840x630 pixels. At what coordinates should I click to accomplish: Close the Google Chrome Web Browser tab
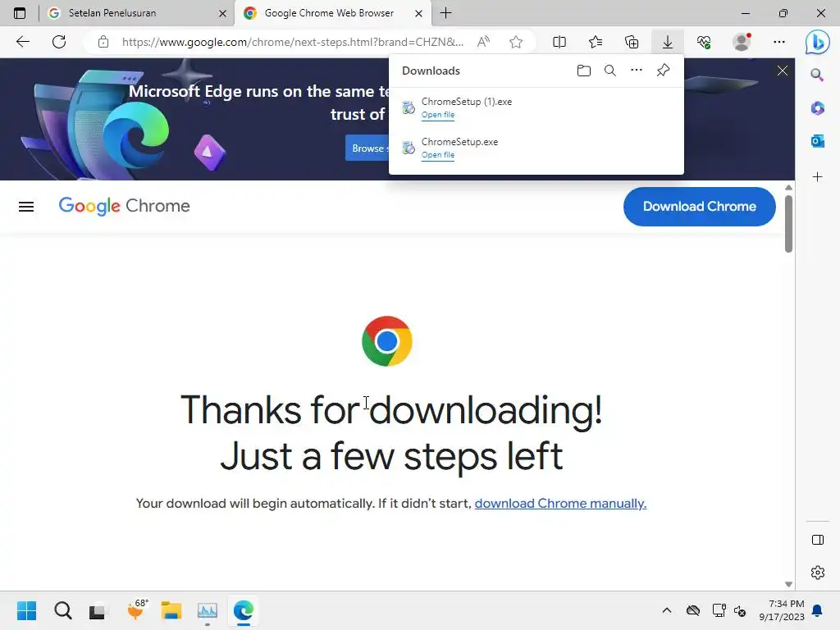[x=419, y=13]
